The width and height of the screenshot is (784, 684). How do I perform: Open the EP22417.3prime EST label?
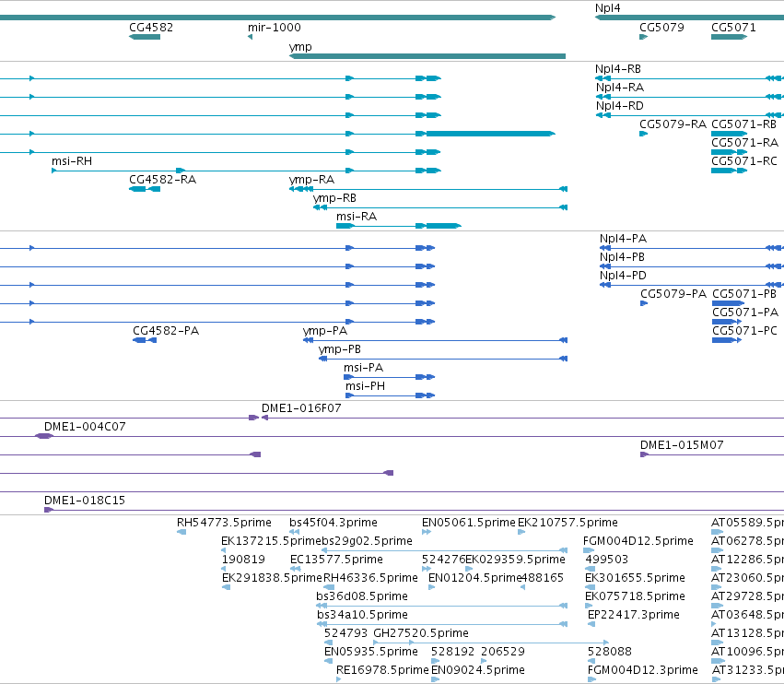(x=634, y=615)
